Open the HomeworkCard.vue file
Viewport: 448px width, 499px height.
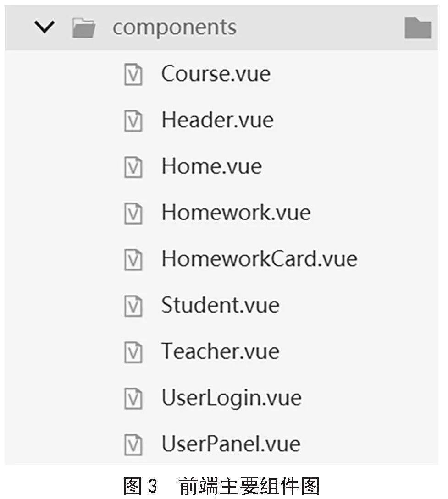(x=260, y=259)
